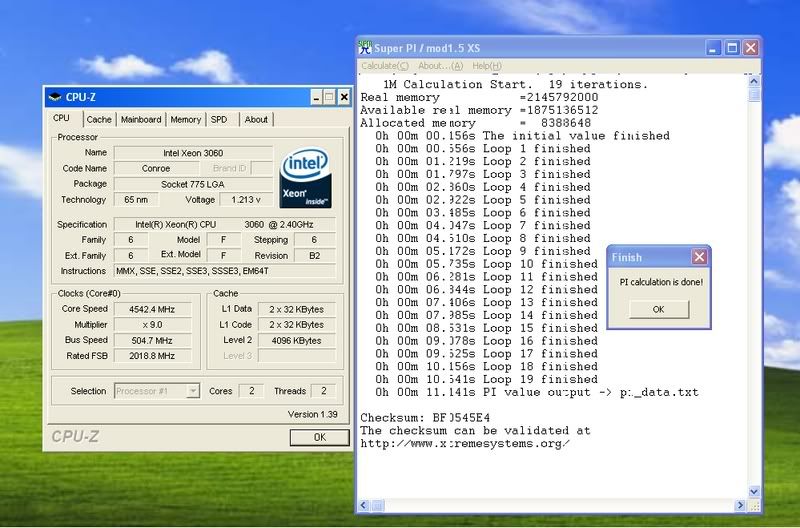
Task: Select the CPU tab in CPU-Z
Action: click(61, 118)
